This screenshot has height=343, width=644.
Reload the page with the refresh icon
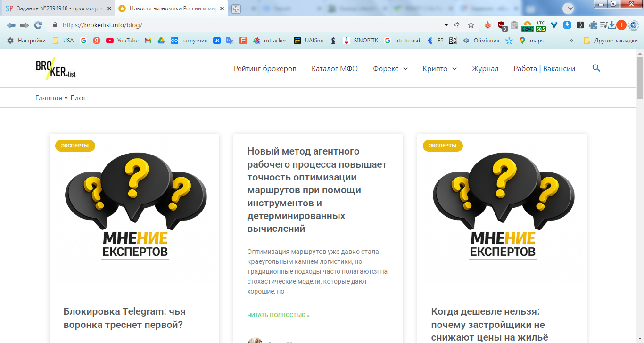(38, 25)
